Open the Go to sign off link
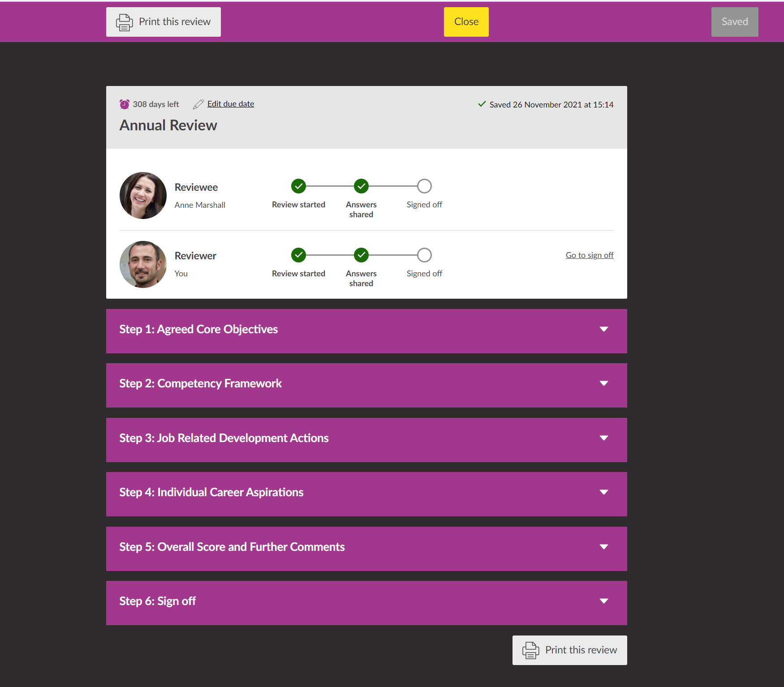The width and height of the screenshot is (784, 687). 590,255
